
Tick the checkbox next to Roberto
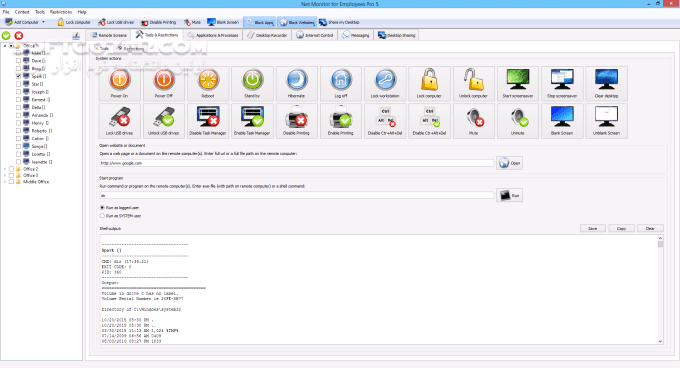[x=18, y=131]
